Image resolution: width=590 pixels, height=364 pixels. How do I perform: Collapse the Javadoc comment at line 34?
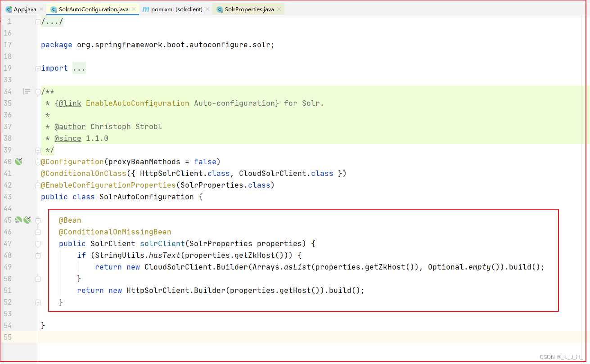click(38, 92)
